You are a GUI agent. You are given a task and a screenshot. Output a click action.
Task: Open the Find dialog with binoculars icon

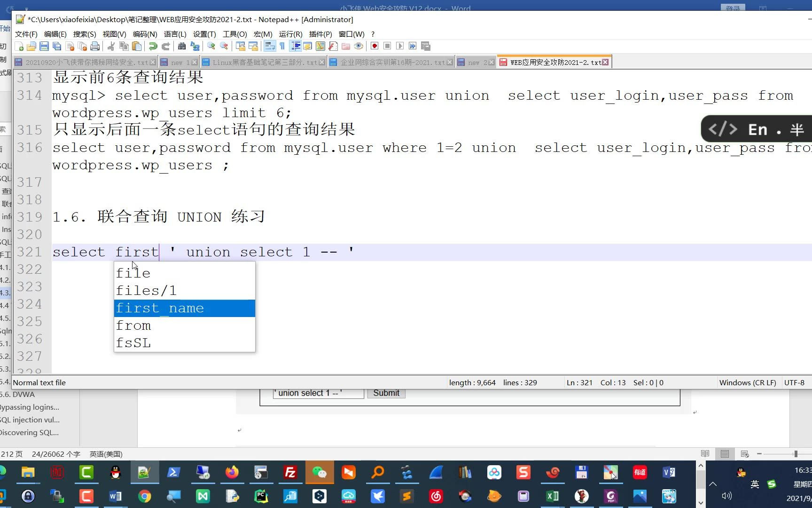182,46
